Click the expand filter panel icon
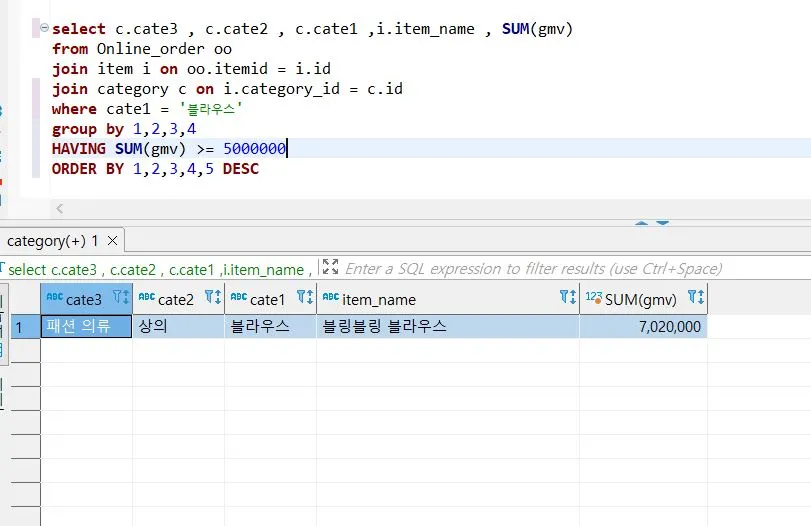This screenshot has height=526, width=811. pyautogui.click(x=330, y=267)
